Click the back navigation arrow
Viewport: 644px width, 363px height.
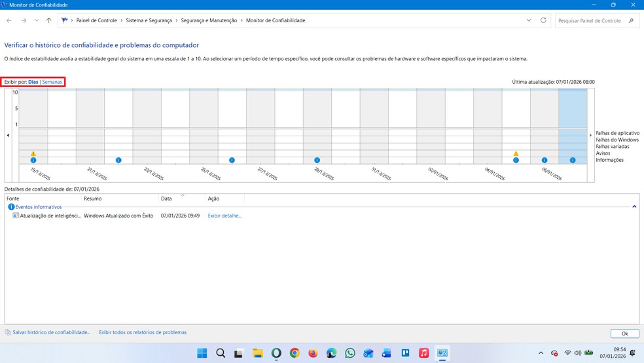[x=9, y=20]
